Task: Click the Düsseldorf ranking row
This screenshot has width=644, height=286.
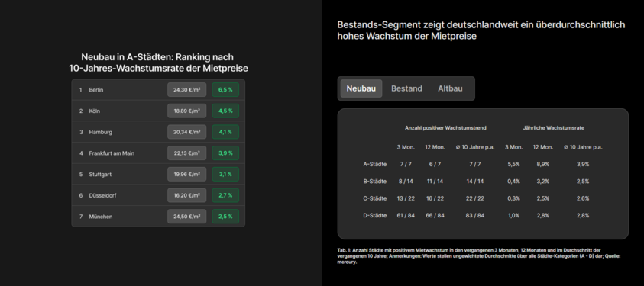Action: pos(158,195)
